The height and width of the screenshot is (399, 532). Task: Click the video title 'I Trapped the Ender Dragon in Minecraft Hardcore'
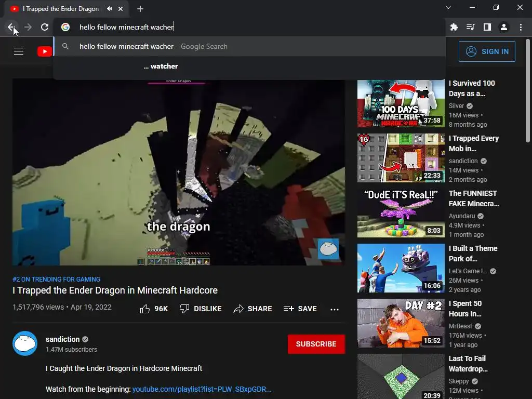[115, 290]
